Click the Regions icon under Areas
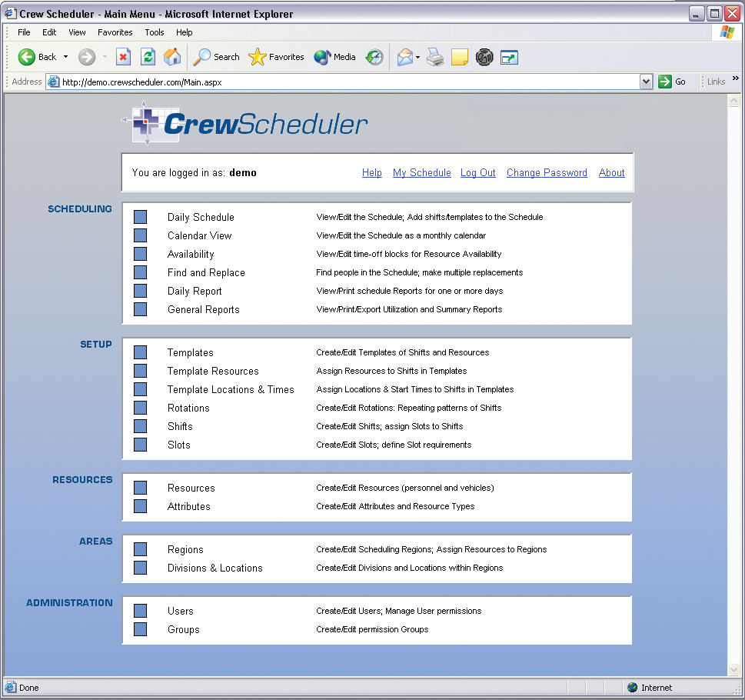Image resolution: width=745 pixels, height=700 pixels. click(x=140, y=549)
